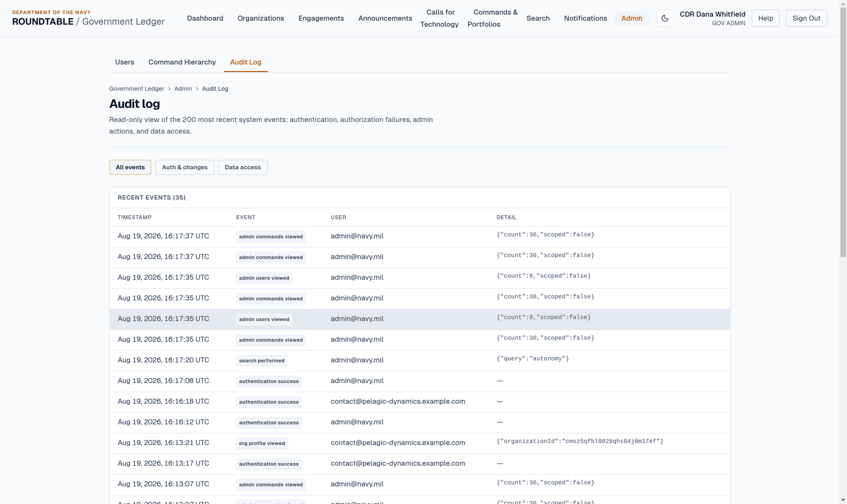This screenshot has width=847, height=504.
Task: Toggle dark mode with the moon icon
Action: [x=664, y=18]
